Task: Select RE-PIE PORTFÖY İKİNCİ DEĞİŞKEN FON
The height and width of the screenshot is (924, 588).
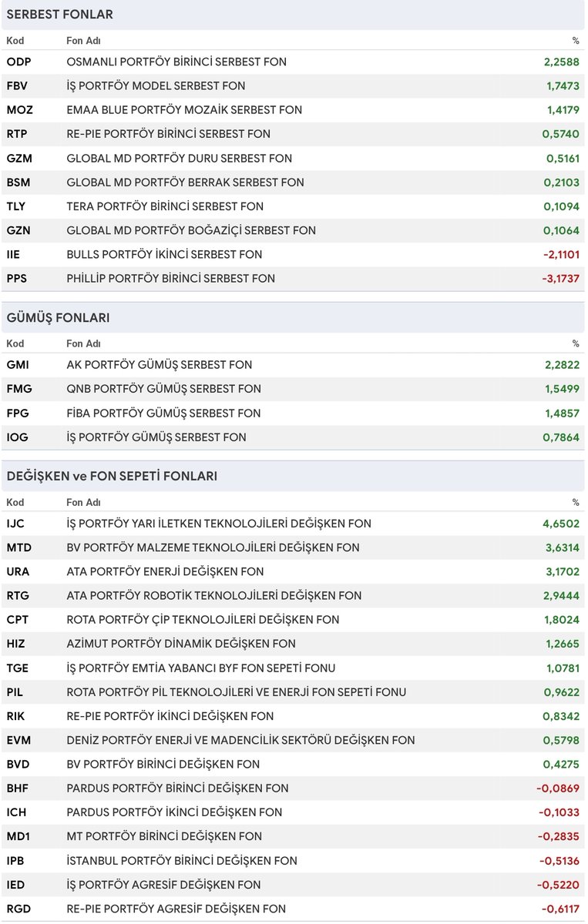Action: (170, 716)
